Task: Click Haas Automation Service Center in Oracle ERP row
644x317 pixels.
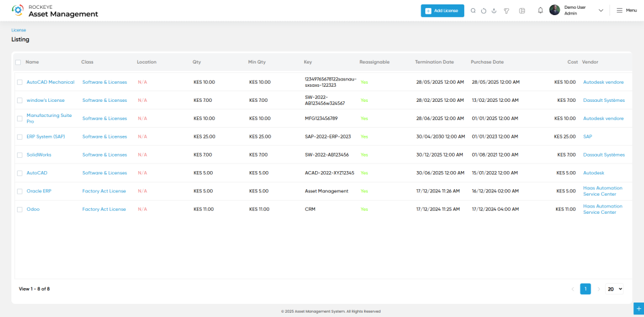Action: click(602, 191)
